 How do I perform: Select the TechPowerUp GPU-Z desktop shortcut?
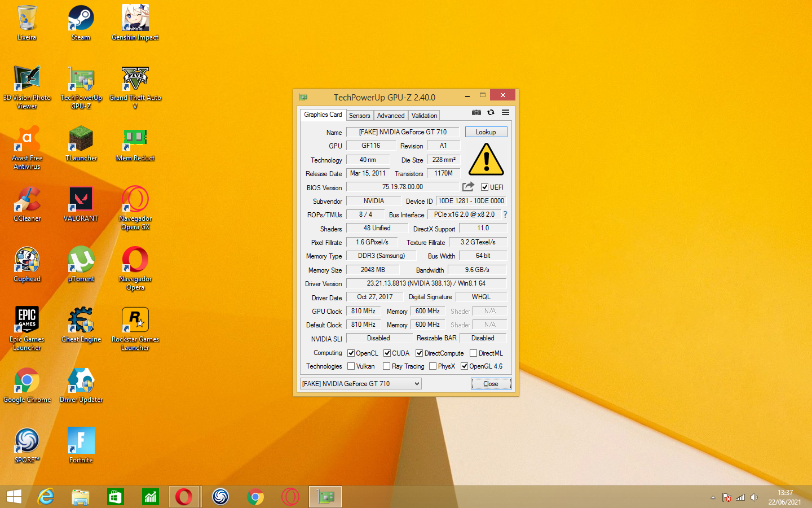pyautogui.click(x=81, y=87)
